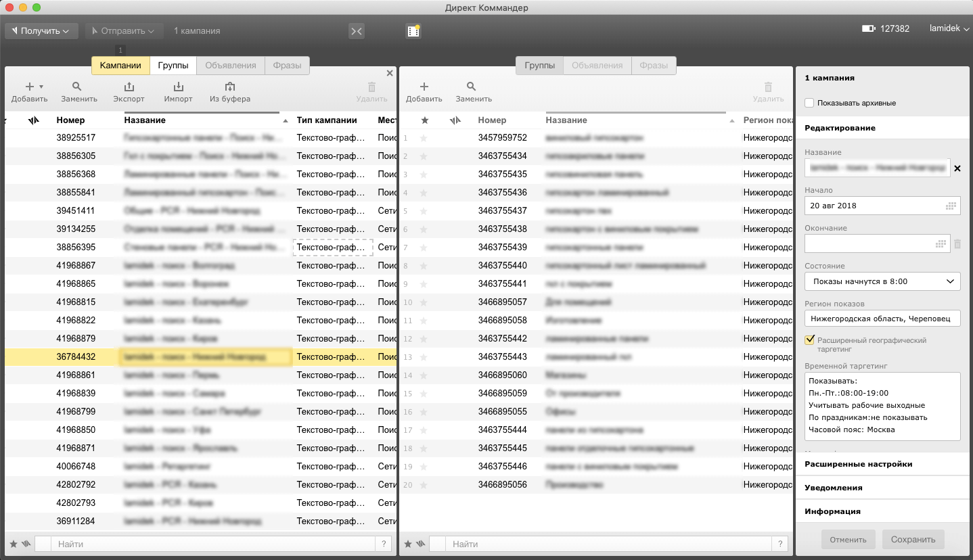Viewport: 973px width, 560px height.
Task: Open the Notifications section
Action: (x=833, y=488)
